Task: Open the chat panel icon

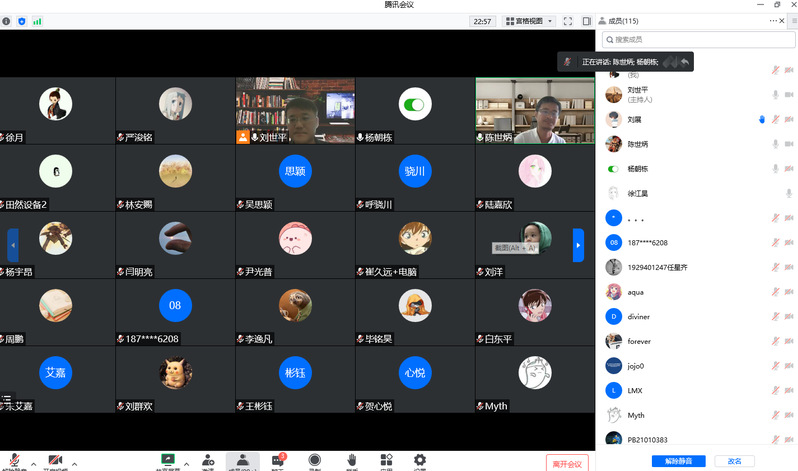Action: [278, 460]
